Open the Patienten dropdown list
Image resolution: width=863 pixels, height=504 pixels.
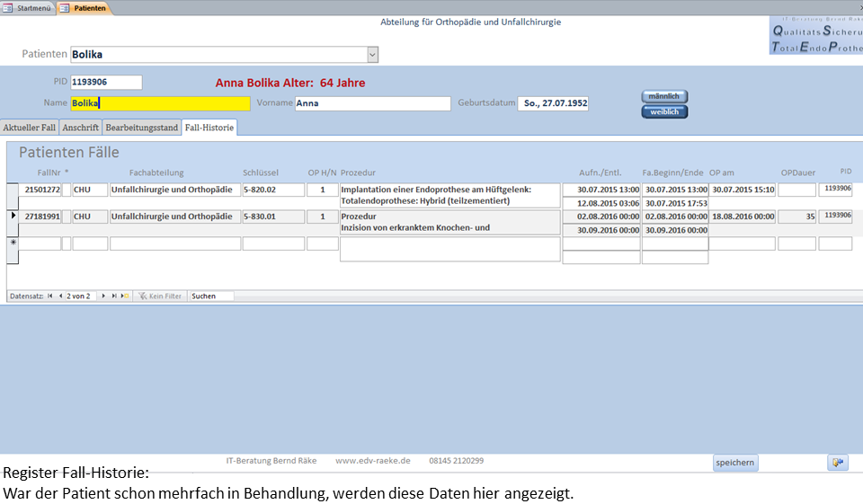coord(372,55)
